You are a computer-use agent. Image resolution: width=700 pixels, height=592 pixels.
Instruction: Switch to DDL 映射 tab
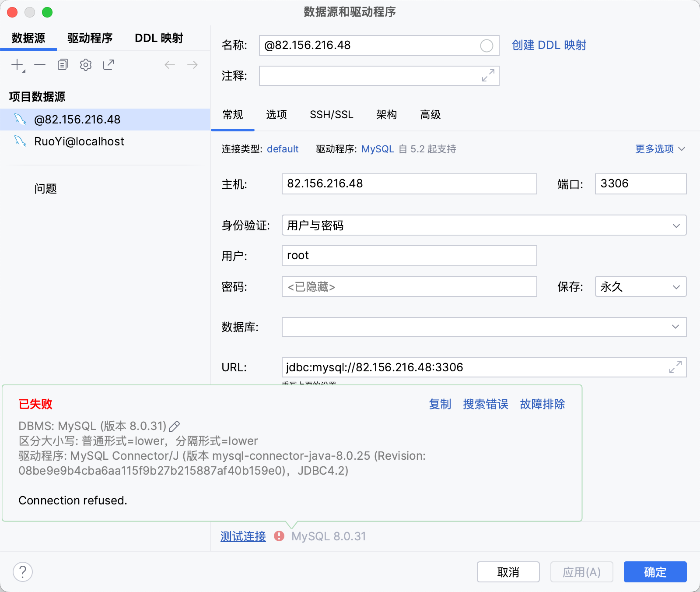[159, 38]
